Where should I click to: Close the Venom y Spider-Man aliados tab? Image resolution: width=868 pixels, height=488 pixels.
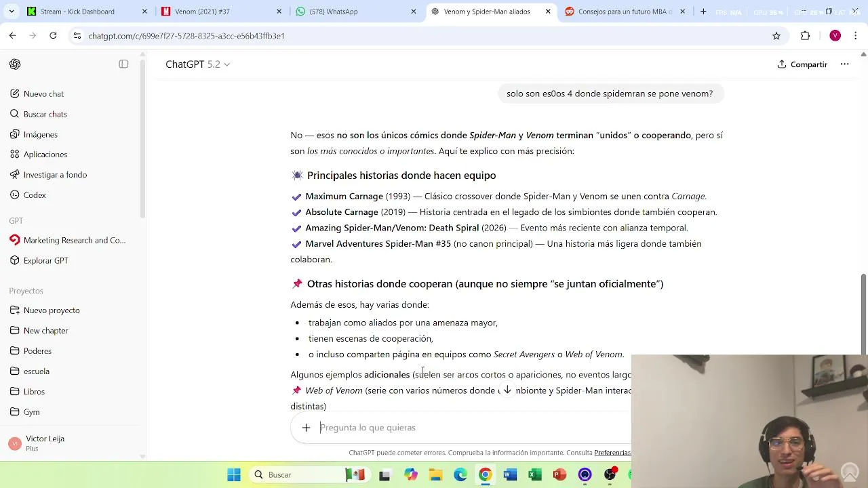[548, 12]
